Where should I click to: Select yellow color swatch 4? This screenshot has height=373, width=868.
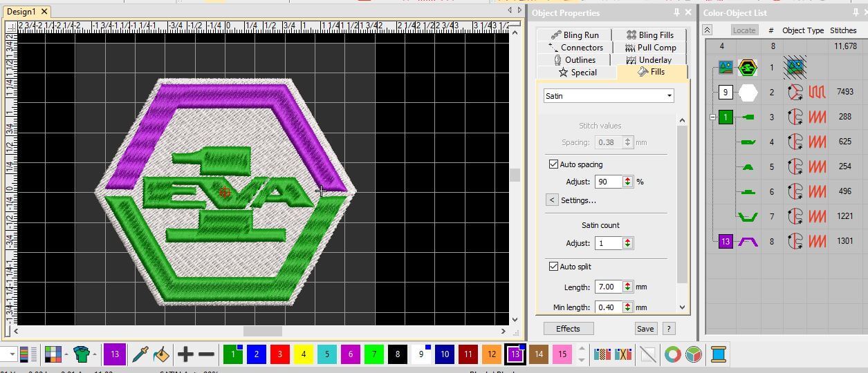[x=303, y=354]
